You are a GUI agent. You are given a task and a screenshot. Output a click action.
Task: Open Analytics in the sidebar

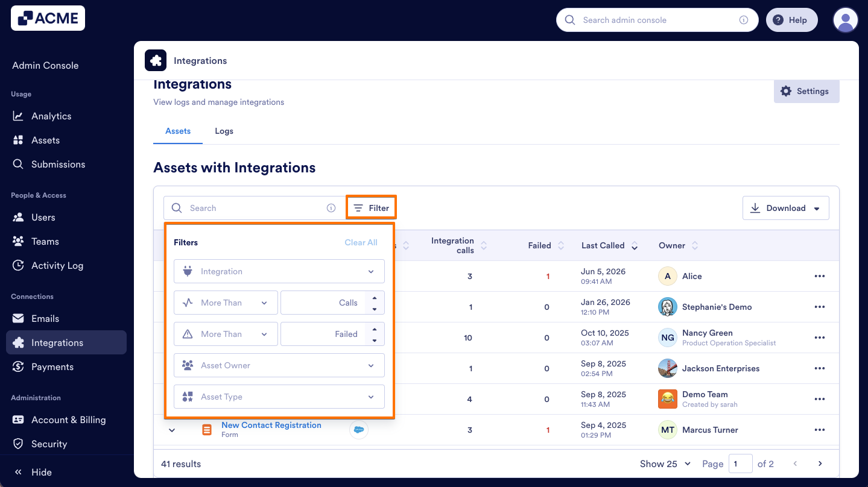[x=51, y=116]
